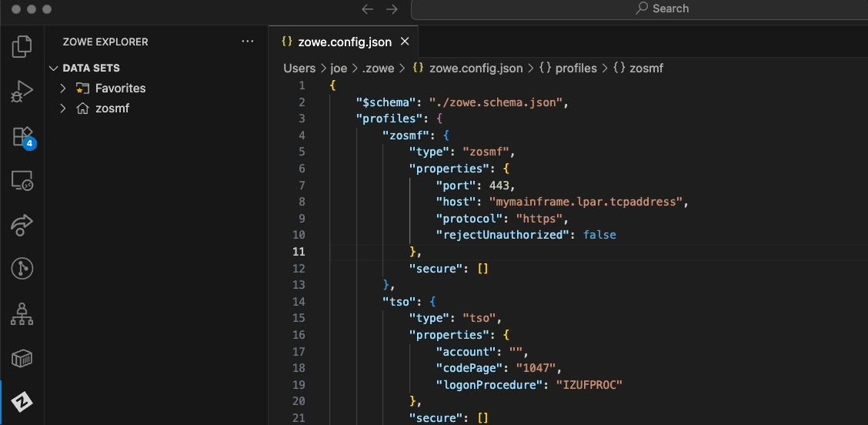Image resolution: width=868 pixels, height=425 pixels.
Task: Click the "mymainframe.lpar.tcpaddress" host value
Action: click(586, 202)
